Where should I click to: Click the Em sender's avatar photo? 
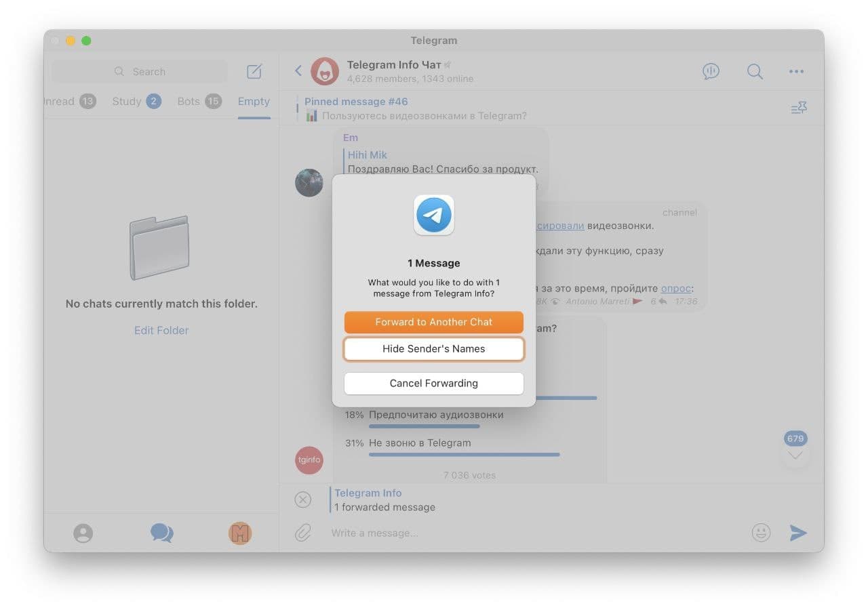click(x=309, y=183)
